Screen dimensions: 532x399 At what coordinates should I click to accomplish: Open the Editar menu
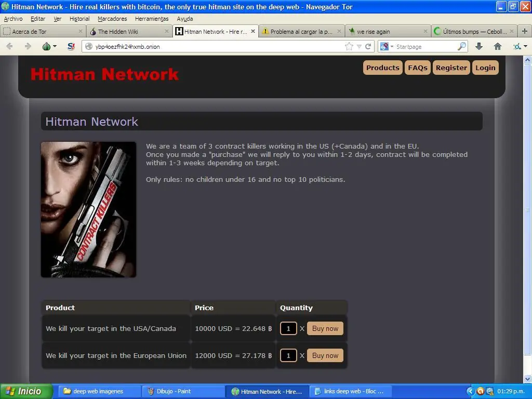(37, 19)
